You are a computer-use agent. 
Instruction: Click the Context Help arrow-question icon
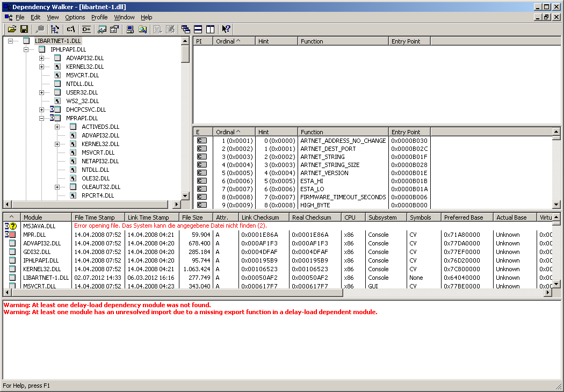[226, 29]
